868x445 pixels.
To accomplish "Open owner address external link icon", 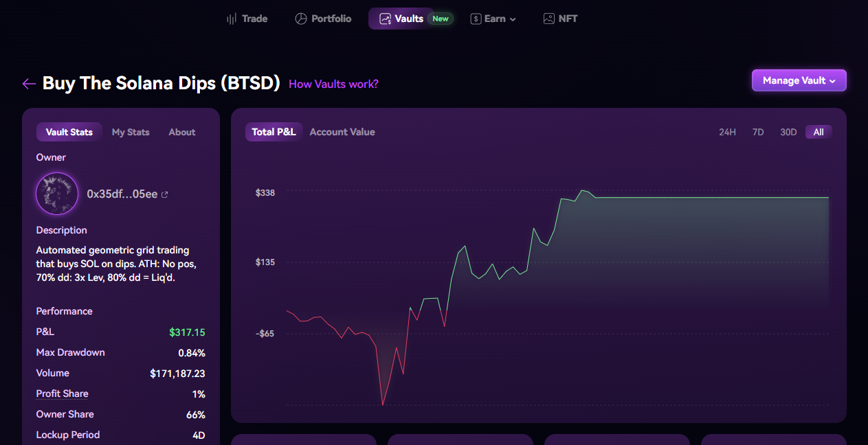I will [164, 194].
